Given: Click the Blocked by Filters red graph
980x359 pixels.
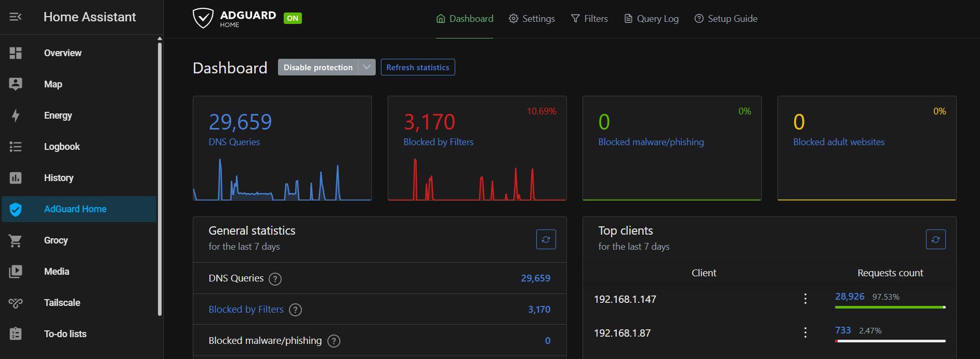Looking at the screenshot, I should click(477, 180).
